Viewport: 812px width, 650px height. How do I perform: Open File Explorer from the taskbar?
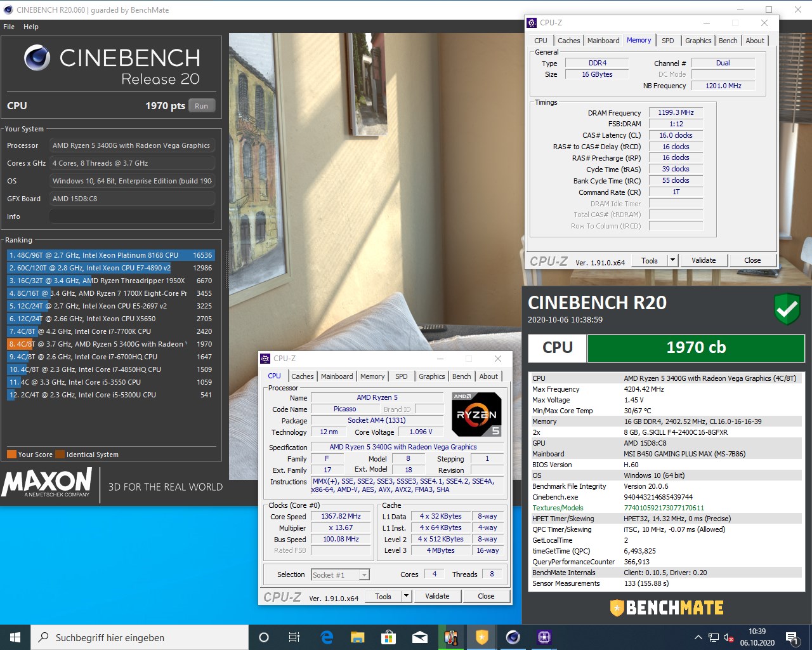coord(357,637)
